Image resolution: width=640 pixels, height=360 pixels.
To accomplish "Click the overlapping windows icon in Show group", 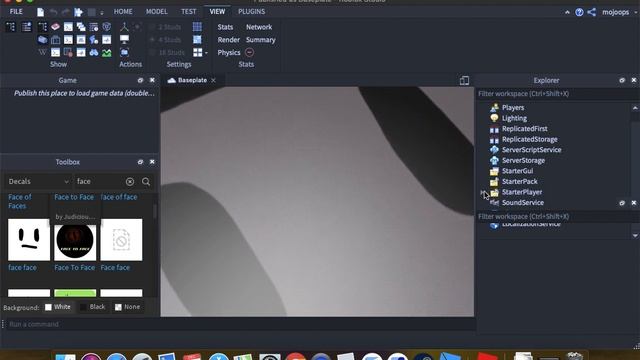I will (x=81, y=27).
